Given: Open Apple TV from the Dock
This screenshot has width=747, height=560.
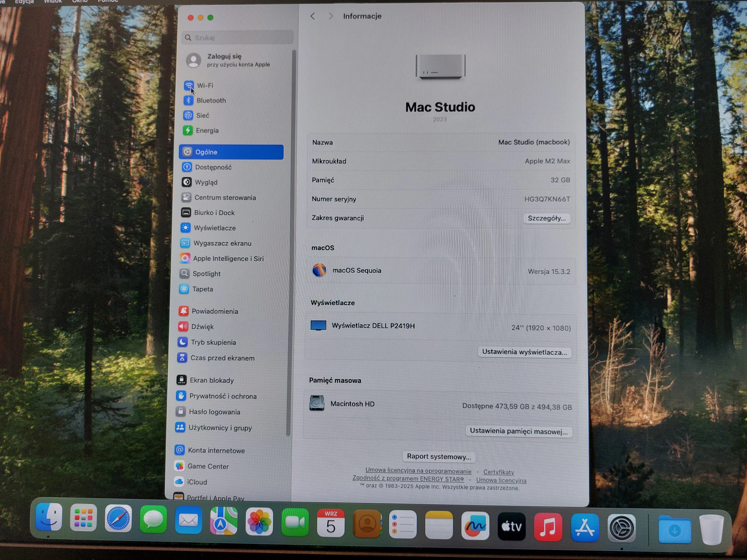Looking at the screenshot, I should [x=512, y=527].
